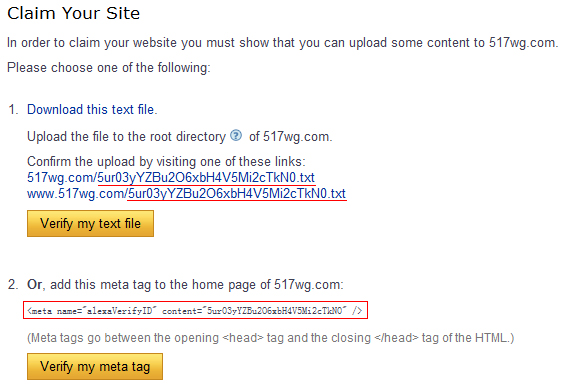
Task: Click the 'Confirm the upload by visiting' line
Action: (166, 161)
